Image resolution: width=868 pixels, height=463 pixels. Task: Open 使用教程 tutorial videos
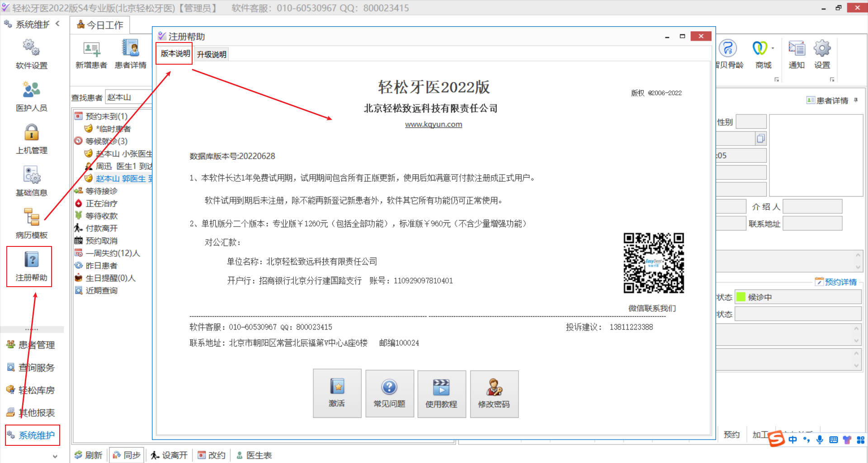point(441,393)
